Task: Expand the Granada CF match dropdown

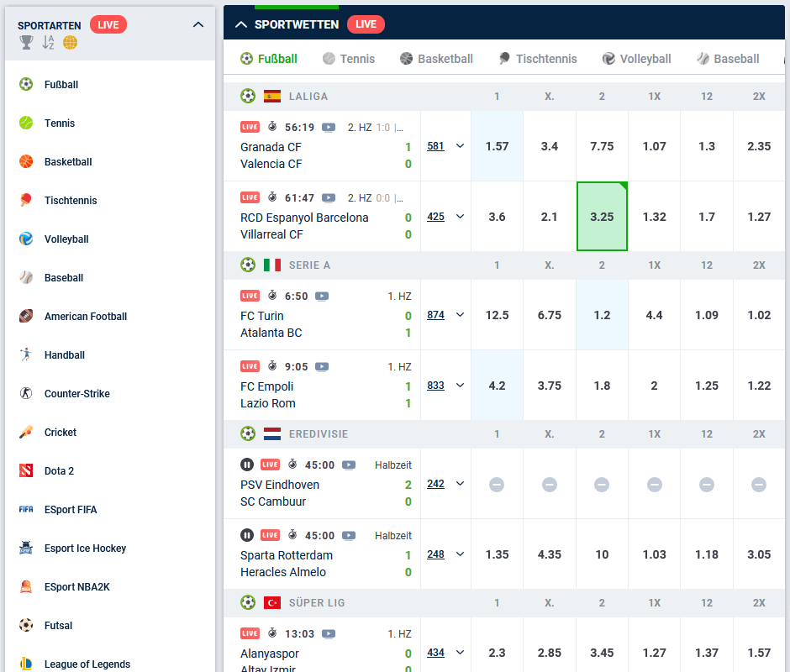Action: pyautogui.click(x=460, y=146)
